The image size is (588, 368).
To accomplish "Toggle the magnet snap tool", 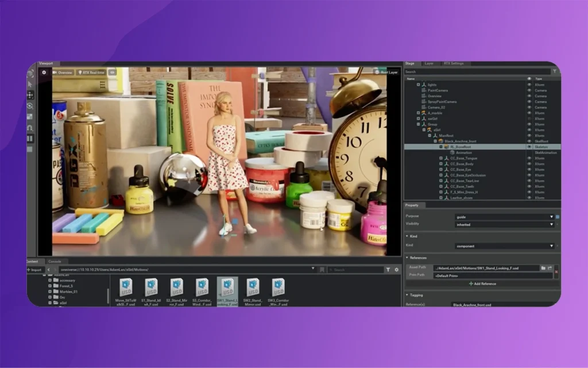I will [30, 128].
